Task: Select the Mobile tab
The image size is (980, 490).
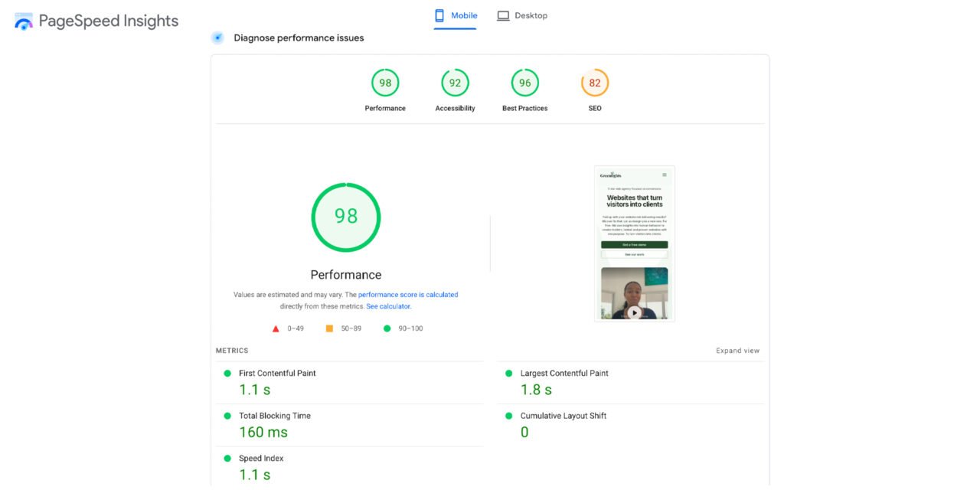Action: pos(462,15)
